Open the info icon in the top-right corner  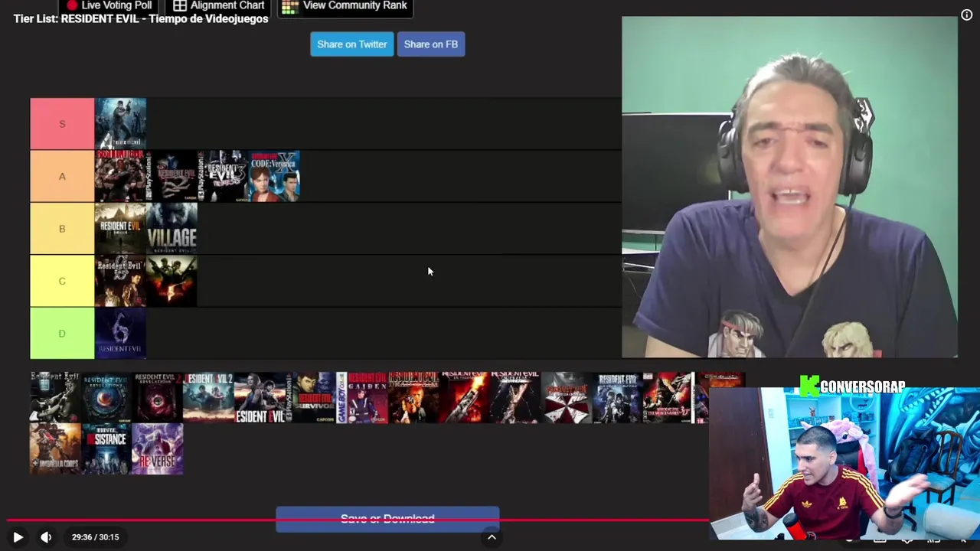coord(966,15)
